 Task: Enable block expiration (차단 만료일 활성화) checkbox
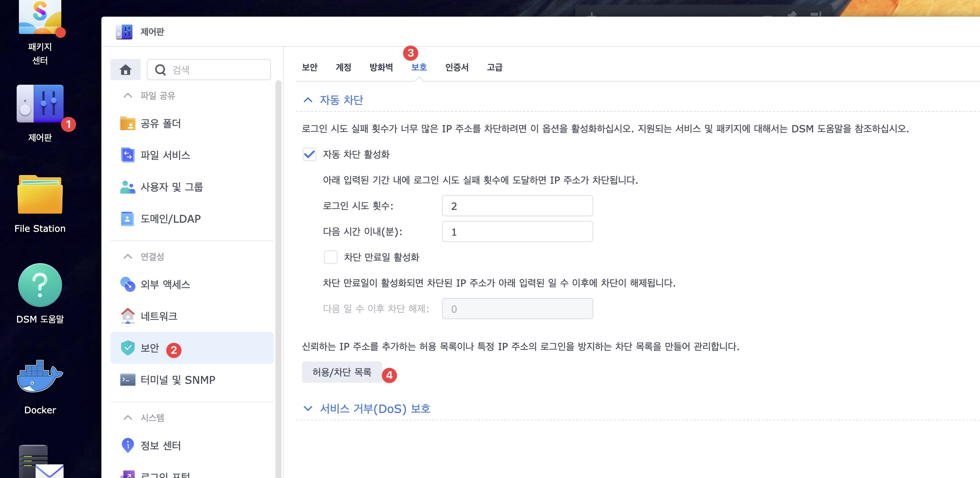[x=330, y=257]
